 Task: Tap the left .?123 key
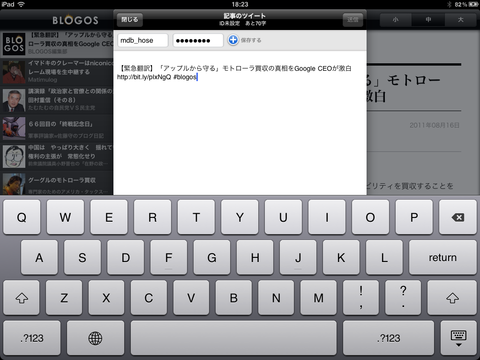(x=32, y=338)
